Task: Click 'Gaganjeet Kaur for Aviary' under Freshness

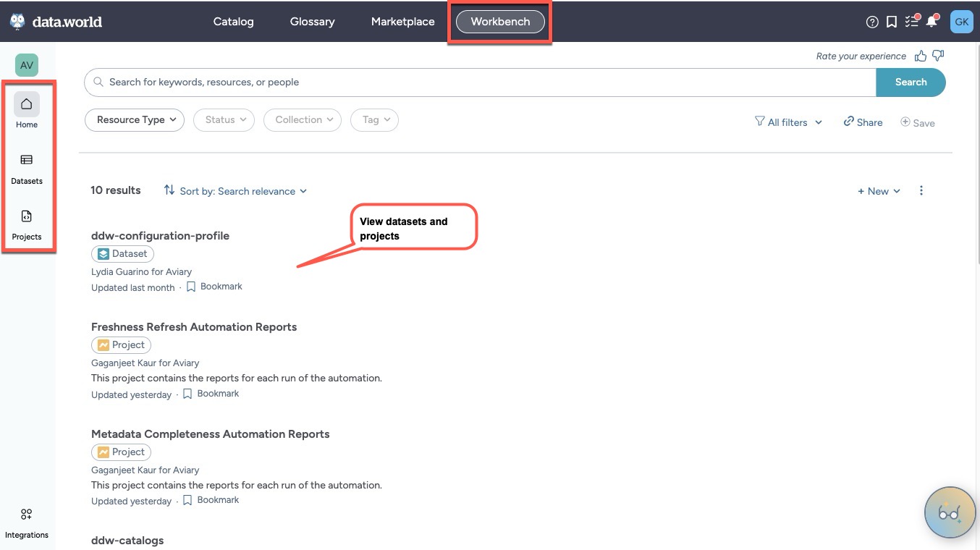Action: pyautogui.click(x=145, y=363)
